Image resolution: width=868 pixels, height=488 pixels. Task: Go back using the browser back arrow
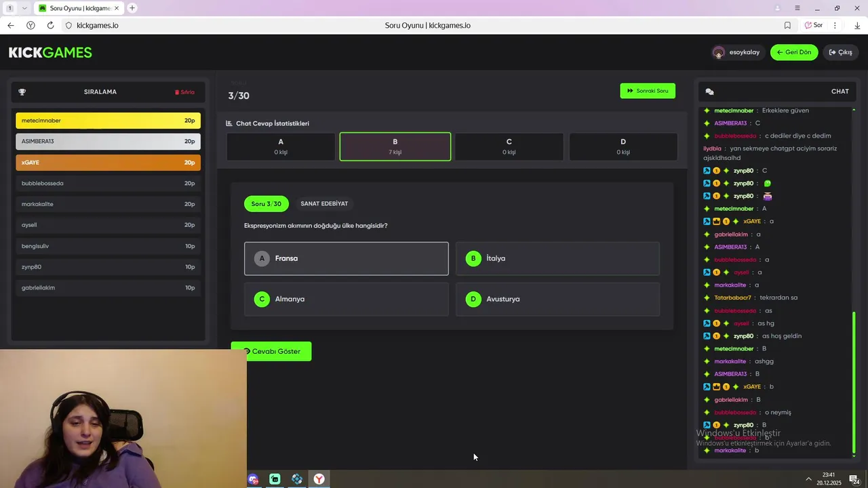(x=10, y=25)
